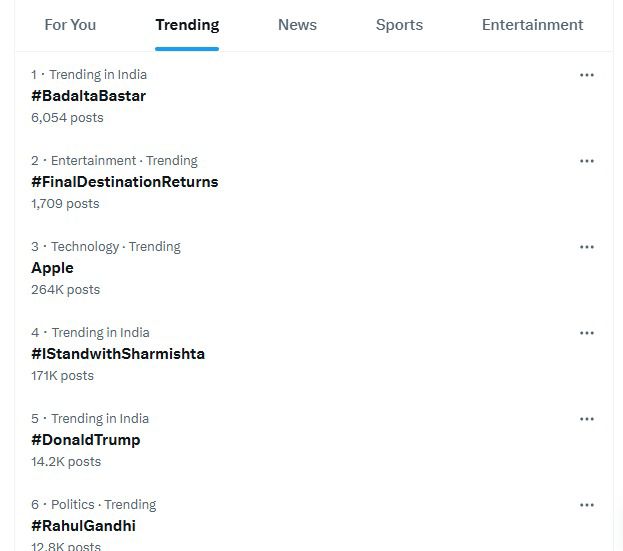This screenshot has height=551, width=623.
Task: Open the #DonaldTrump trending hashtag
Action: [x=85, y=440]
